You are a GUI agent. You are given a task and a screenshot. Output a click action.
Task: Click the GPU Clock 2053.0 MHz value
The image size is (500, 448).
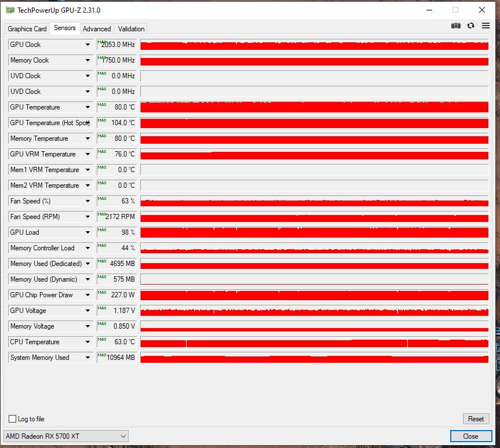pyautogui.click(x=116, y=45)
